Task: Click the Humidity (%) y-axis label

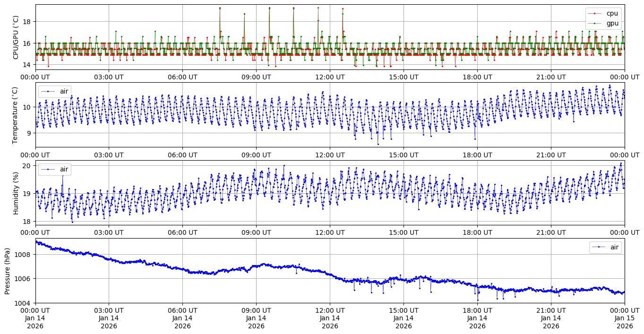Action: pyautogui.click(x=16, y=193)
